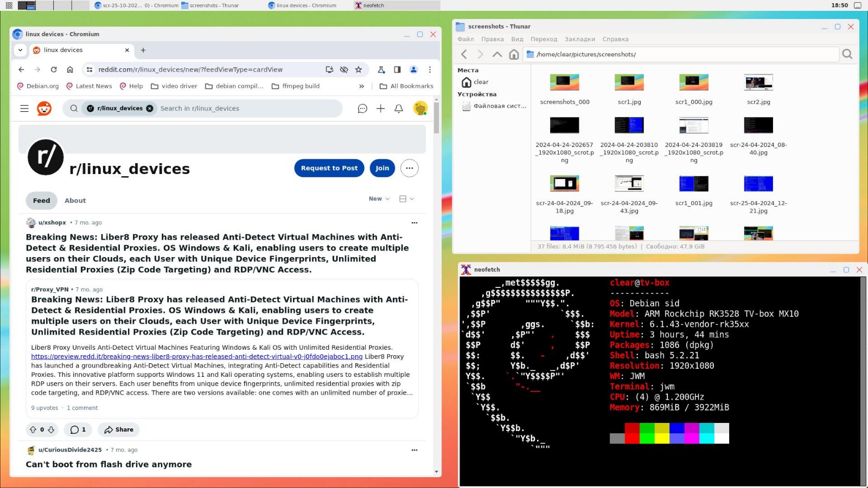868x488 pixels.
Task: Go to parent folder in Thunar
Action: (497, 54)
